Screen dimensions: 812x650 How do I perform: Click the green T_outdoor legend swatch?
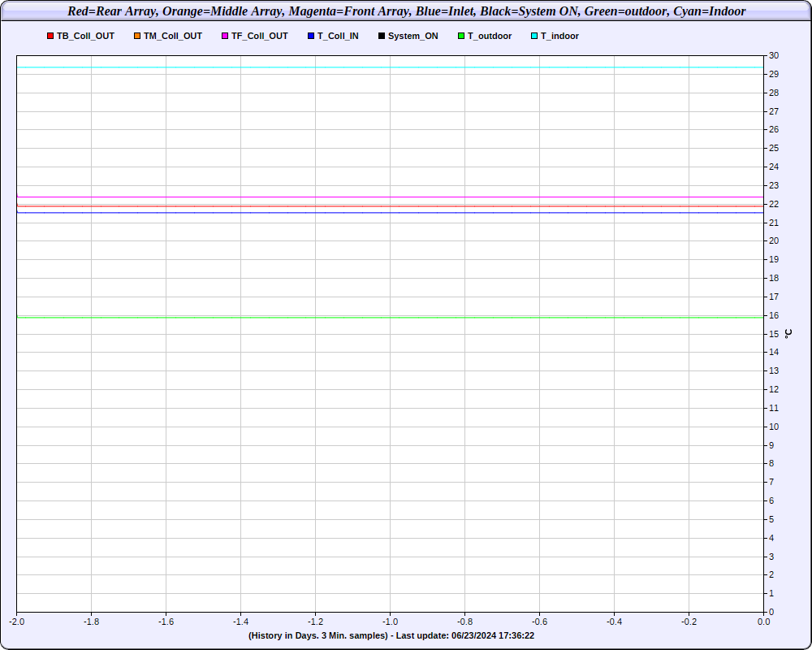tap(461, 37)
